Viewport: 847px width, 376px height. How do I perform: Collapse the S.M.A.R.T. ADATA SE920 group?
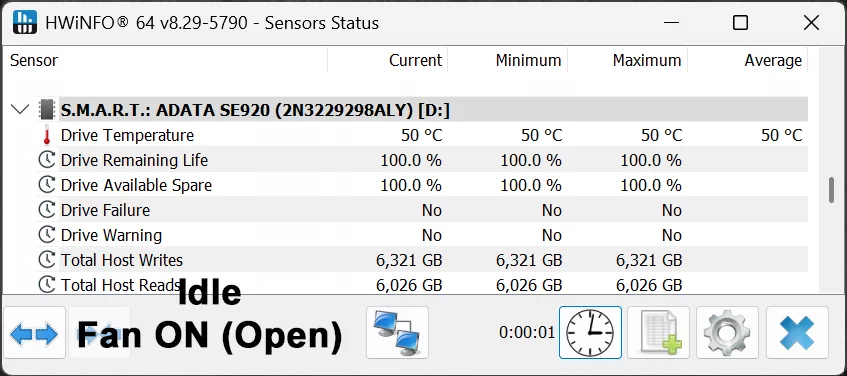click(x=20, y=110)
